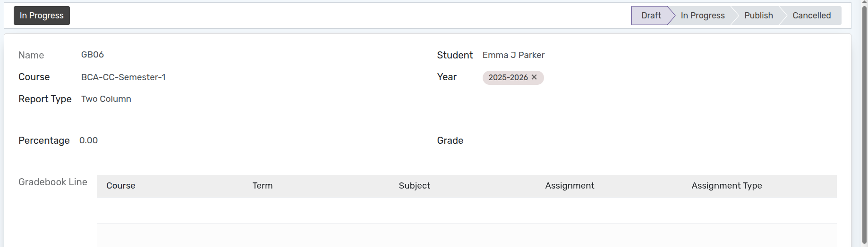Click the Grade field label
Viewport: 868px width, 247px height.
pyautogui.click(x=450, y=140)
